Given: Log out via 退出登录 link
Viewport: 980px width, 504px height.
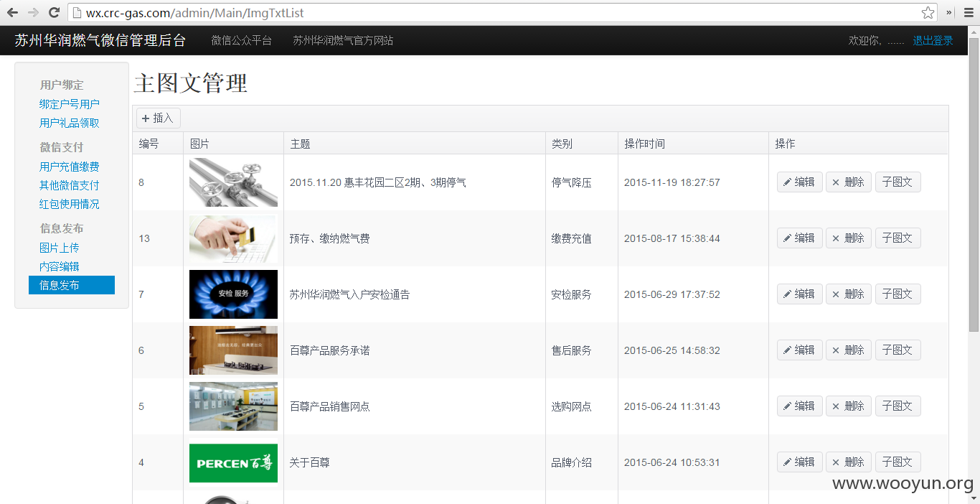Looking at the screenshot, I should [933, 40].
